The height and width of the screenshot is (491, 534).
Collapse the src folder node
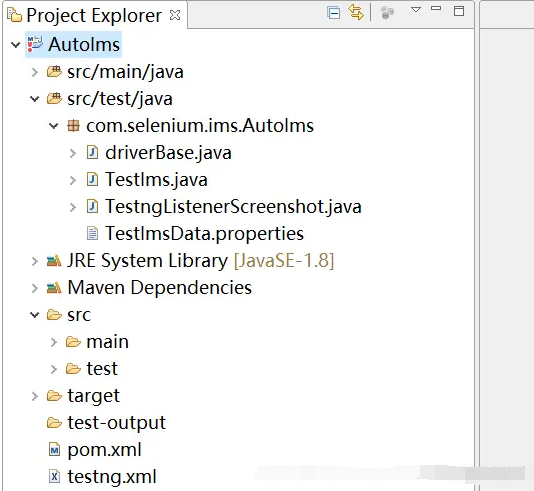(35, 315)
